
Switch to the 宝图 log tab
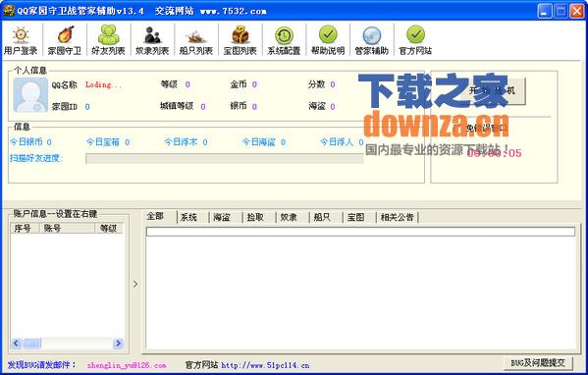355,217
